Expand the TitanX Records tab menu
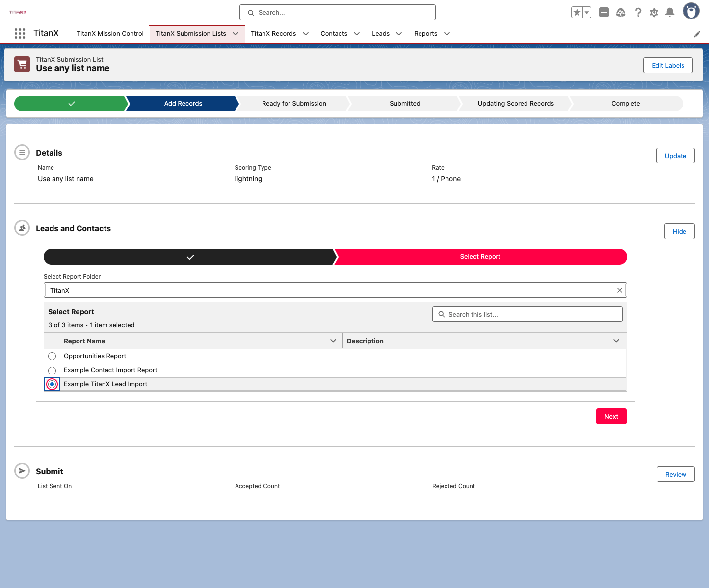The width and height of the screenshot is (709, 588). coord(306,34)
